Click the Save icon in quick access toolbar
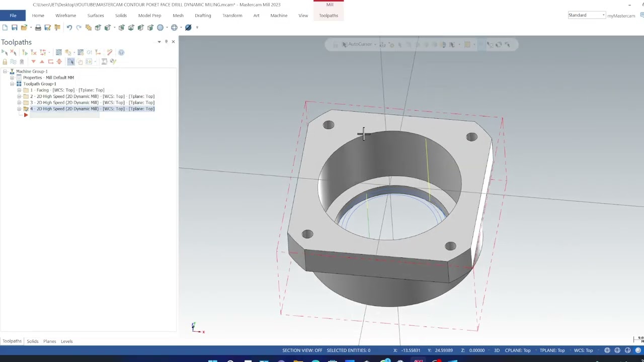 14,28
